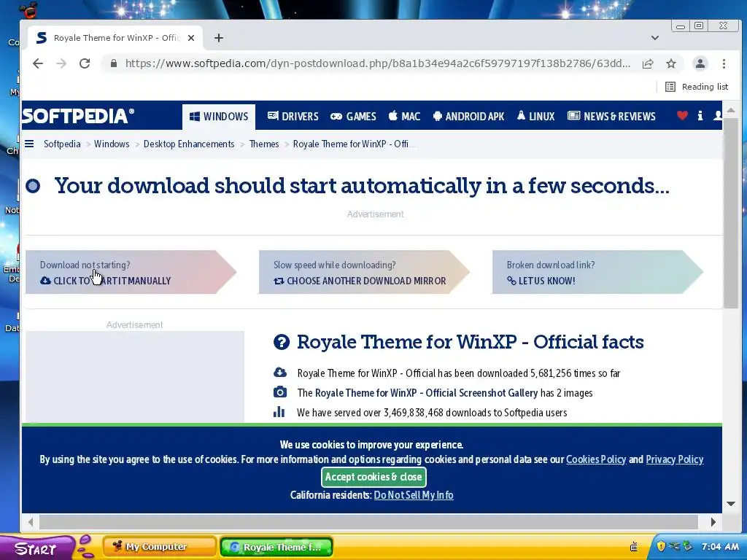Click Let Us Know broken link button
Viewport: 747px width, 560px height.
coord(597,272)
